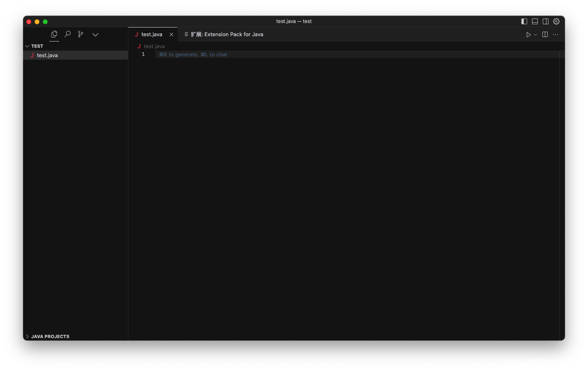Screen dimensions: 588x371
Task: Open the Source Control icon
Action: tap(81, 34)
